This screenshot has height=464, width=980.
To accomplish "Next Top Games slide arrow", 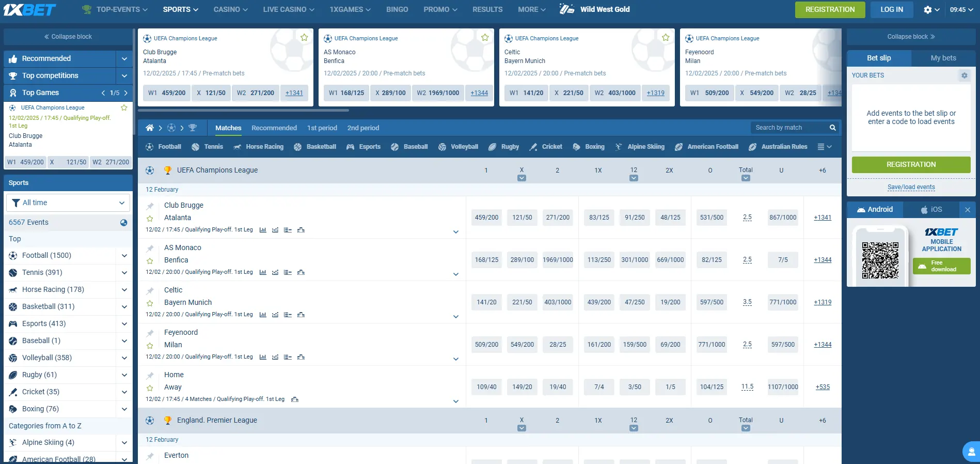I will [x=126, y=93].
